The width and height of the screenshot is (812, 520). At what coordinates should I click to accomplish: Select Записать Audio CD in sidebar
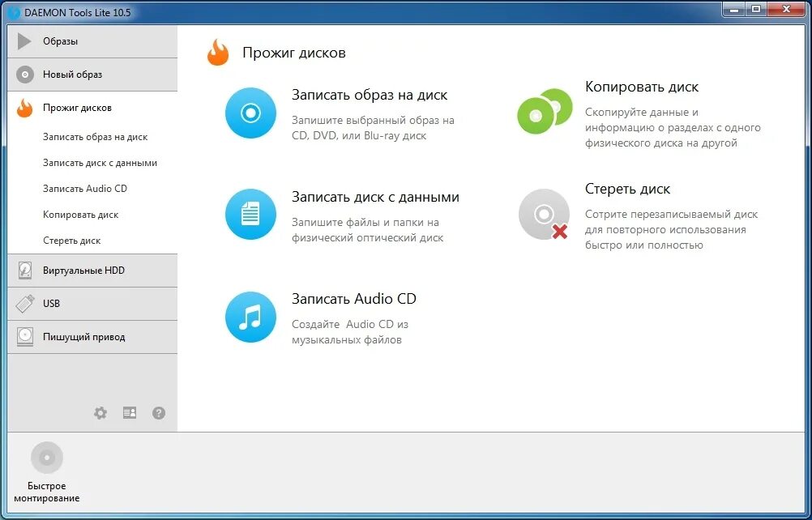pos(85,189)
